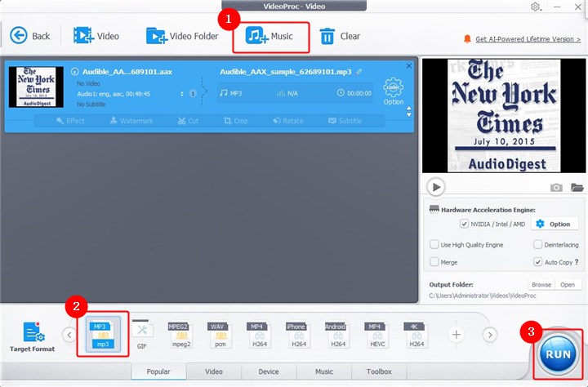Open the Cut tool
Image resolution: width=588 pixels, height=387 pixels.
point(189,121)
